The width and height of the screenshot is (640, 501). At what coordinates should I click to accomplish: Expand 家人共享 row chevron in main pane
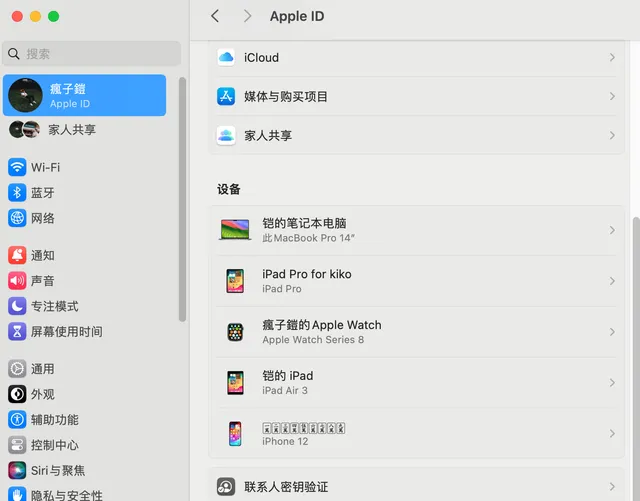coord(612,136)
